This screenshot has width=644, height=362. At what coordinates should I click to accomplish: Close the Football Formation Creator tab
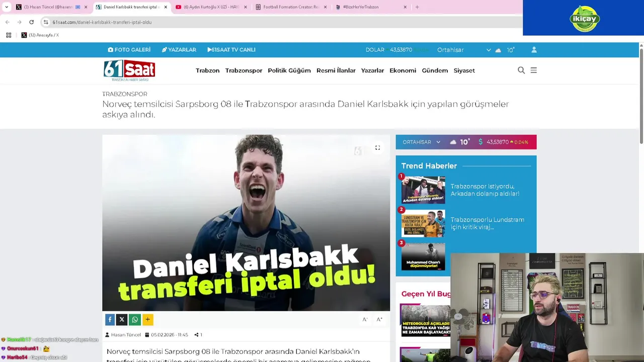click(325, 7)
